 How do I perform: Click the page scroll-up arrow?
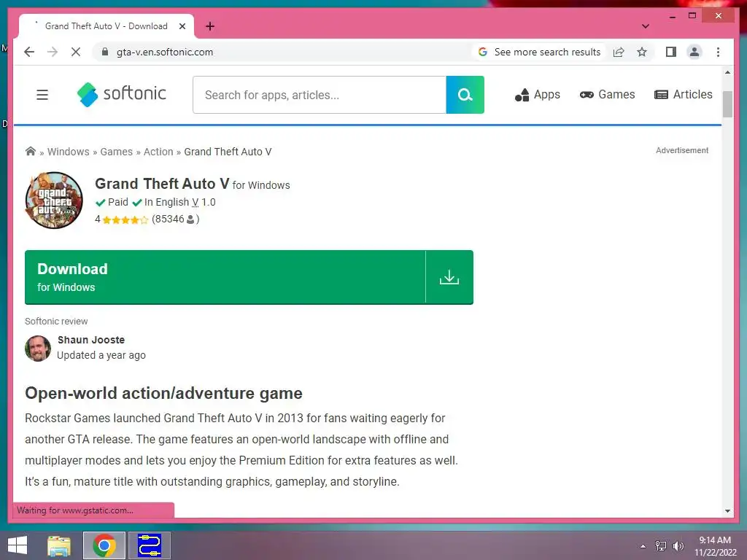point(727,72)
